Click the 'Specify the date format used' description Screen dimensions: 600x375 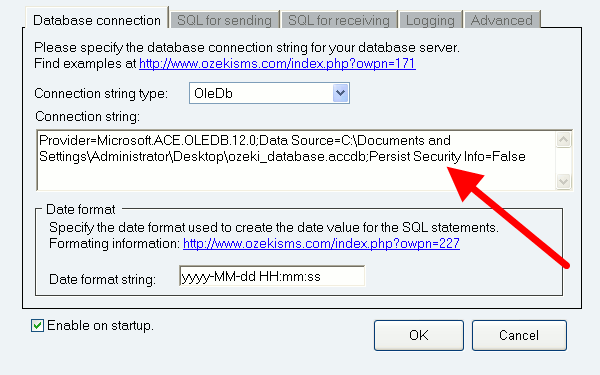pyautogui.click(x=274, y=228)
